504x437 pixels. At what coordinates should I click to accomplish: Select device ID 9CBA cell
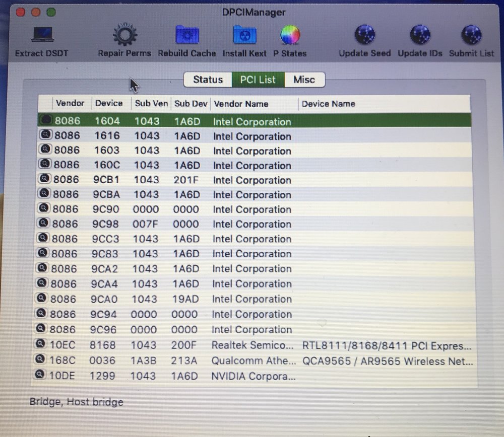point(106,194)
